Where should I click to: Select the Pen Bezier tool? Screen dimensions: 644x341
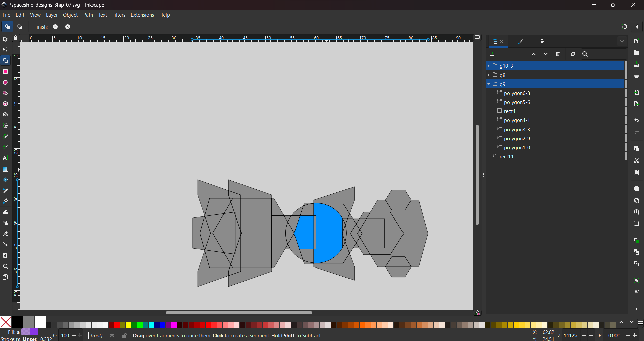(x=5, y=126)
